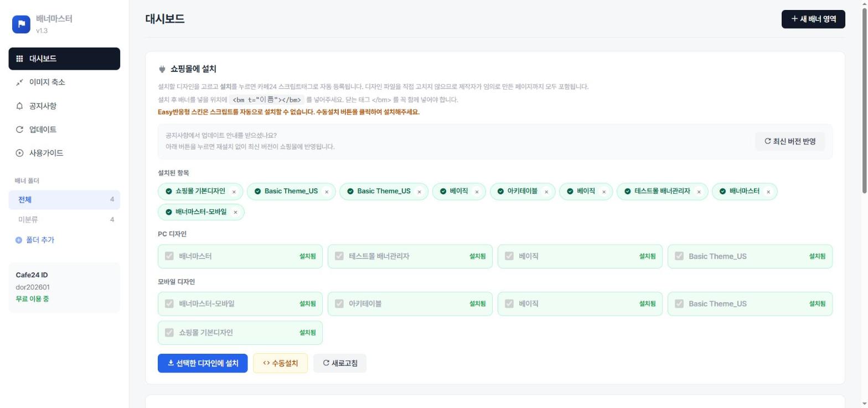Select the 미분류 folder

[64, 220]
